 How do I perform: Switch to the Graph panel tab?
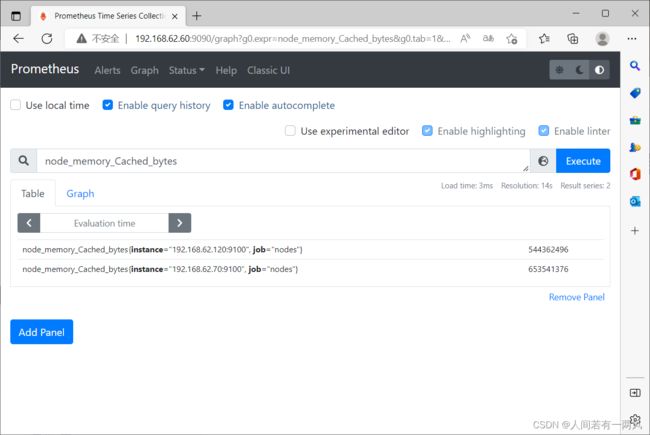[x=80, y=193]
